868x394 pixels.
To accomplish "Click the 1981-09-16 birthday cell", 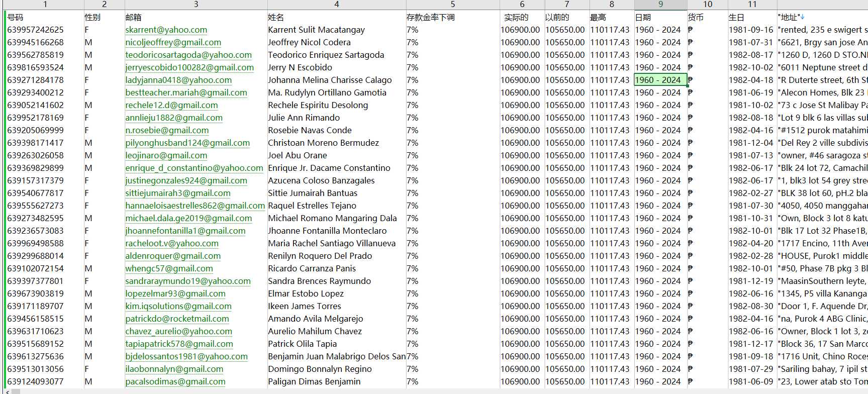I will point(751,30).
